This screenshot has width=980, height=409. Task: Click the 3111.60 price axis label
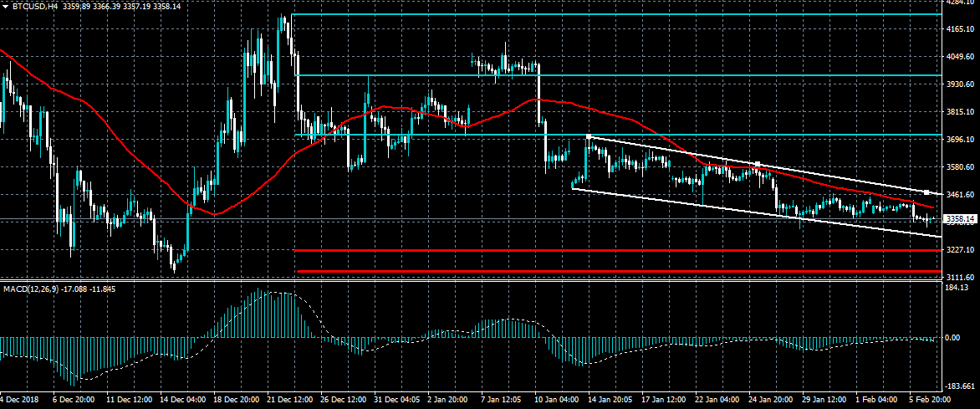coord(962,277)
